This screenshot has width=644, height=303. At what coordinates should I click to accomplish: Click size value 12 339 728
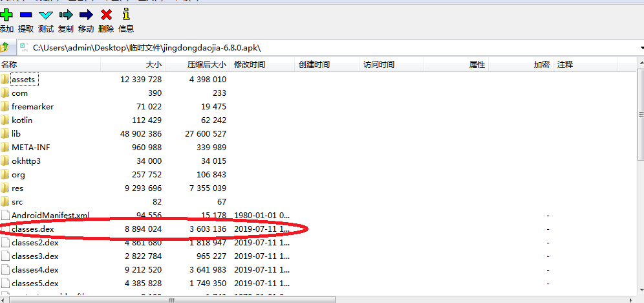[141, 79]
